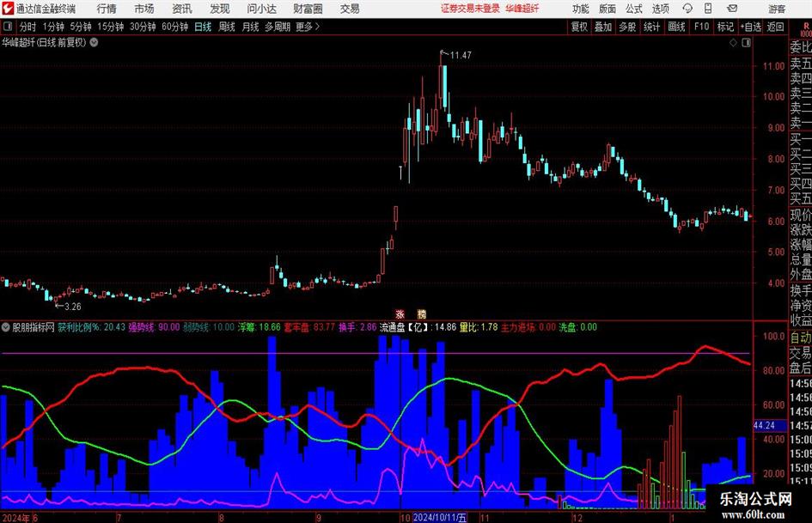The height and width of the screenshot is (523, 812).
Task: Switch to 周线 weekly period
Action: [x=226, y=27]
